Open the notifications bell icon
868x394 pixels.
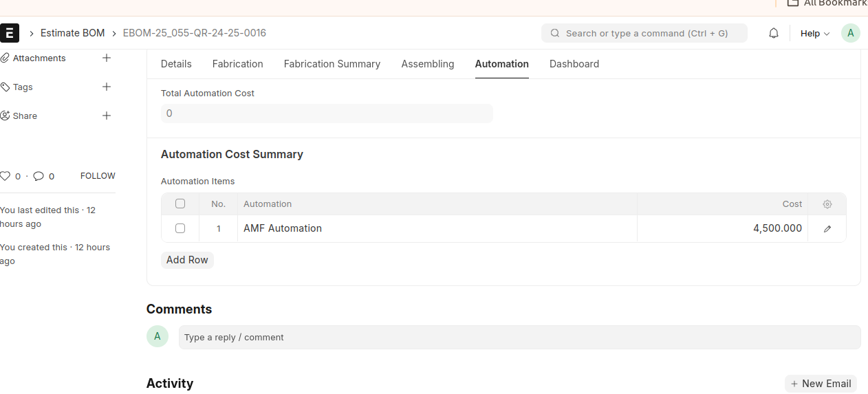coord(774,33)
